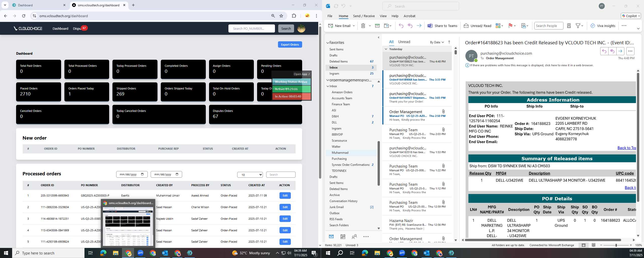
Task: Open Viva Insights in Outlook
Action: point(603,26)
